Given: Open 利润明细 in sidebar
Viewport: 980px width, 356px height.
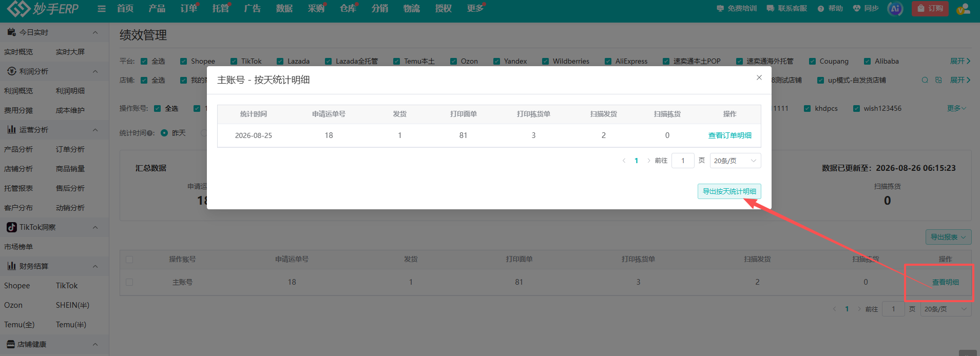Looking at the screenshot, I should [x=70, y=91].
